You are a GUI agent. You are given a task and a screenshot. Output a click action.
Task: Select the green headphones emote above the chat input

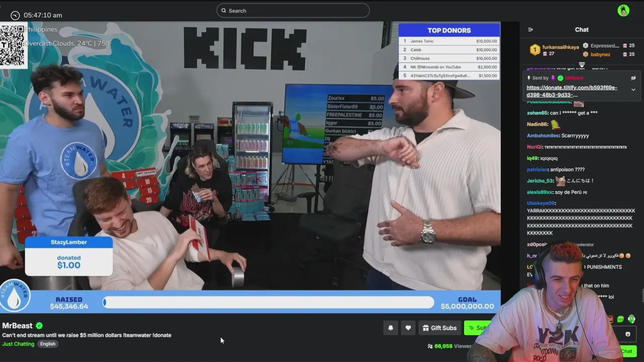click(631, 319)
